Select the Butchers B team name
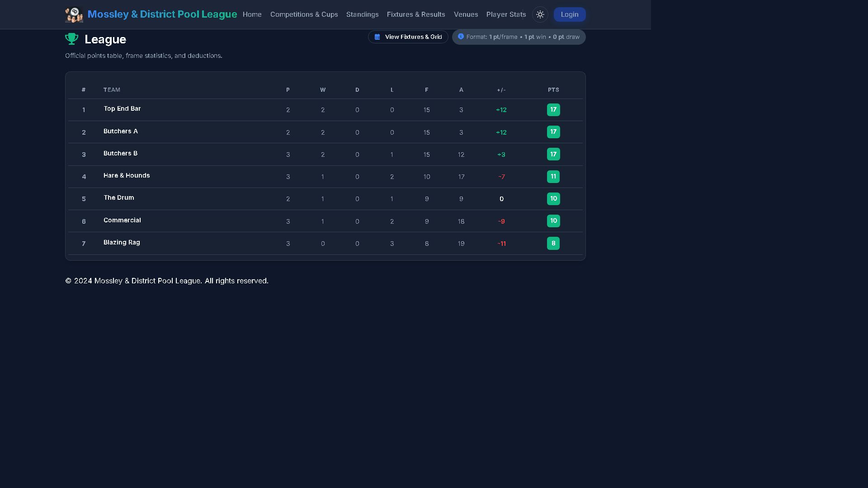 tap(121, 154)
